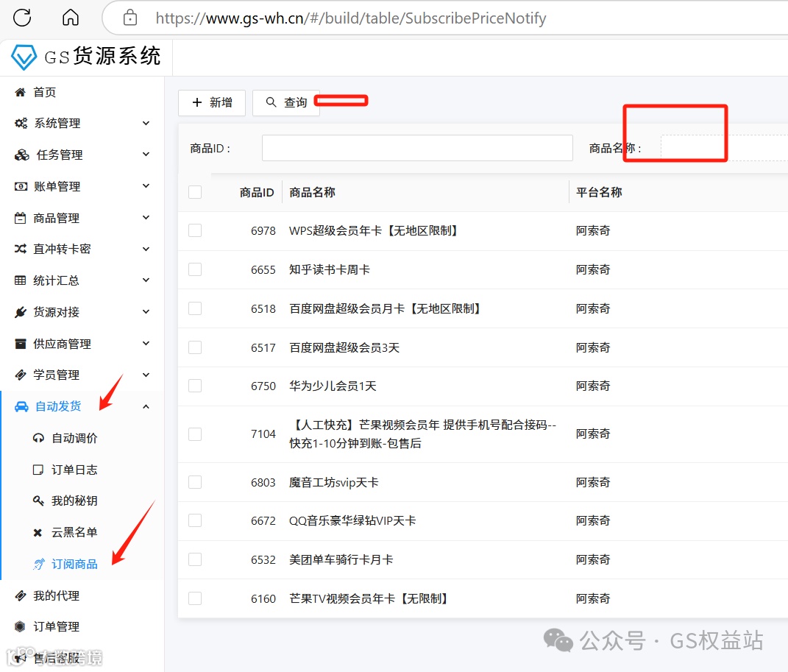This screenshot has width=788, height=672.
Task: Check the row for product 6655 知乎读书卡周卡
Action: pos(195,269)
